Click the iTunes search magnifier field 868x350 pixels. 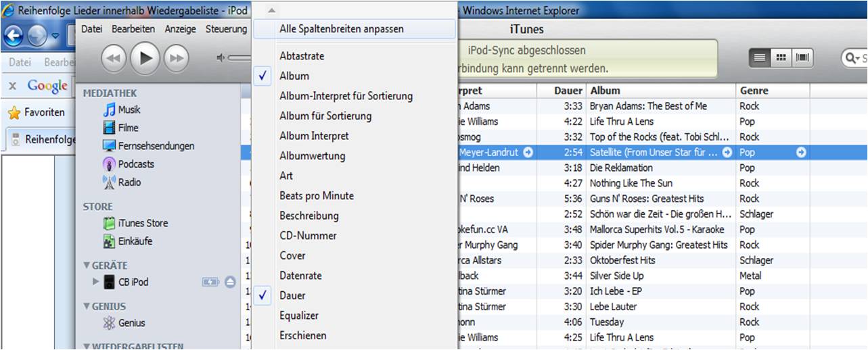coord(854,58)
